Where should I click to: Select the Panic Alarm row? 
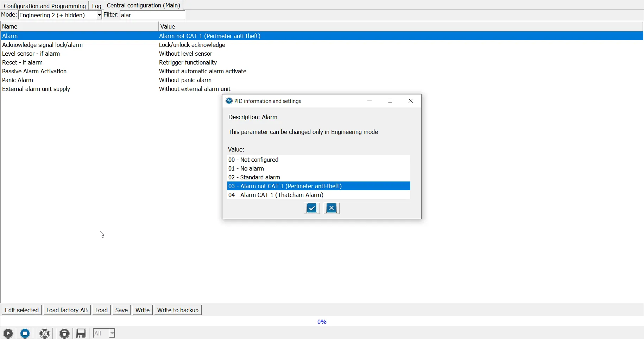pos(18,80)
